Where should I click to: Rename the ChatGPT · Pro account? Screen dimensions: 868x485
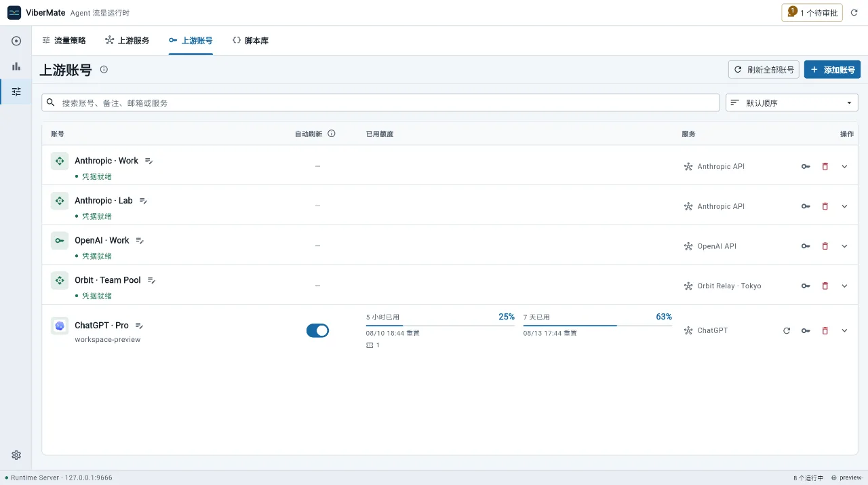pos(140,326)
